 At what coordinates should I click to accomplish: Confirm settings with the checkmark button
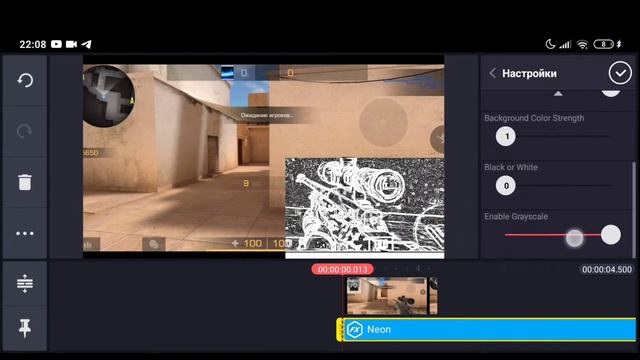coord(620,73)
